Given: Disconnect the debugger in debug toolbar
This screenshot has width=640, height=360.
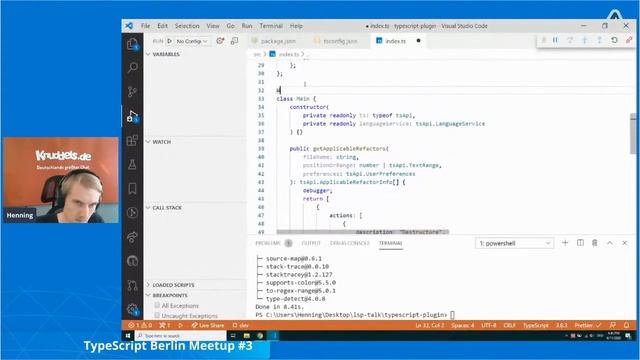Looking at the screenshot, I should 629,40.
